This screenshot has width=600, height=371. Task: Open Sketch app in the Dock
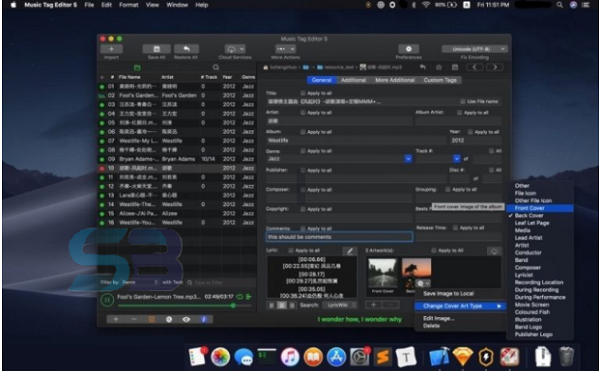[x=463, y=356]
